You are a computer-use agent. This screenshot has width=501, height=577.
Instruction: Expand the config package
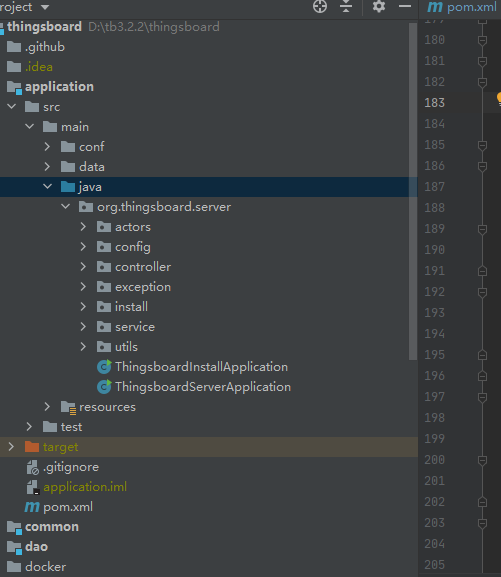tap(83, 247)
